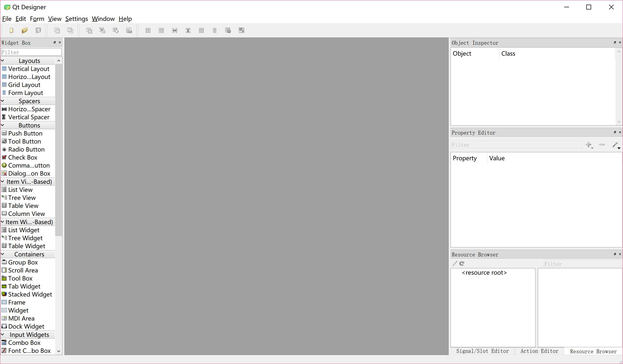Screen dimensions: 623x364
Task: Click the lay out horizontally toolbar icon
Action: pyautogui.click(x=148, y=30)
